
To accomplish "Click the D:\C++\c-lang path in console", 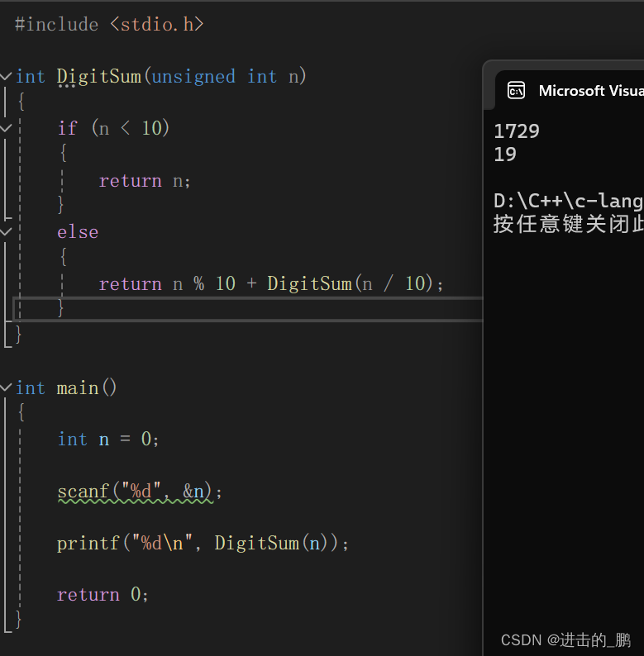I will pos(568,201).
